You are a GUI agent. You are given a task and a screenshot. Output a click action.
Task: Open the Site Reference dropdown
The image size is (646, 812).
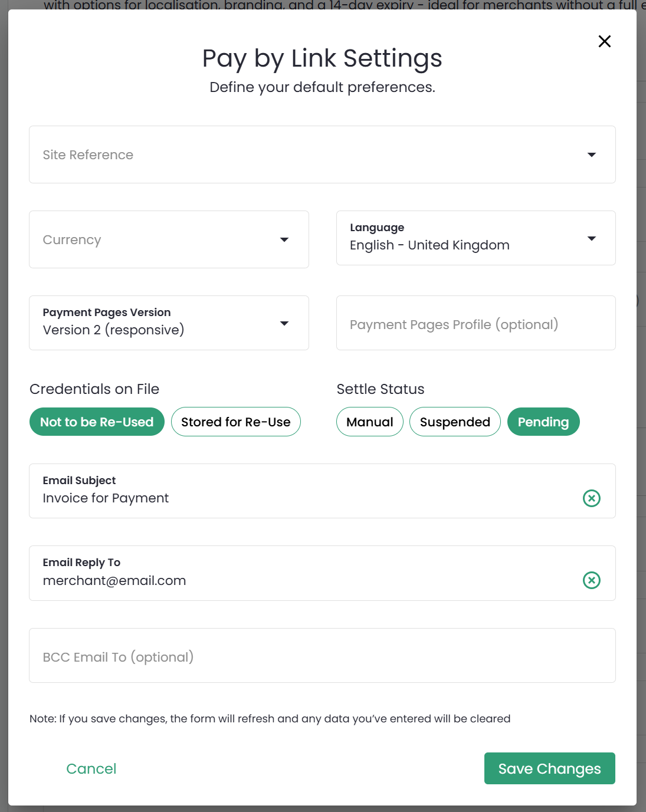tap(591, 154)
